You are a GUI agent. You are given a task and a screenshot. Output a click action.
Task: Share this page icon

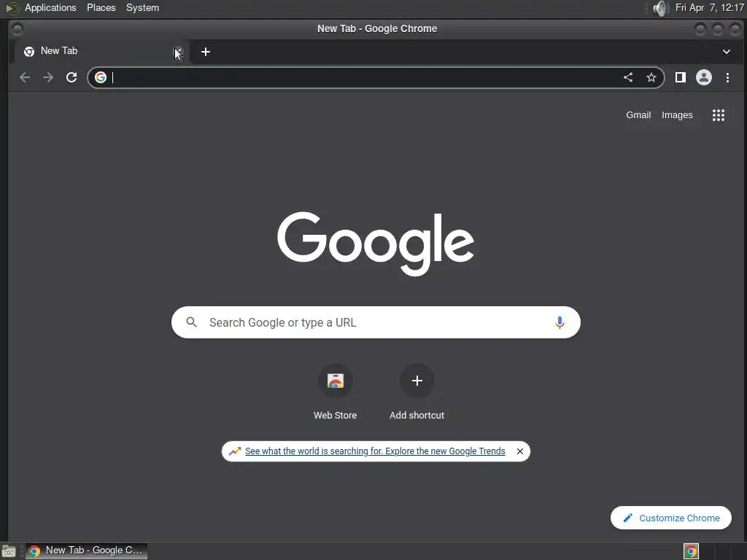pyautogui.click(x=628, y=77)
